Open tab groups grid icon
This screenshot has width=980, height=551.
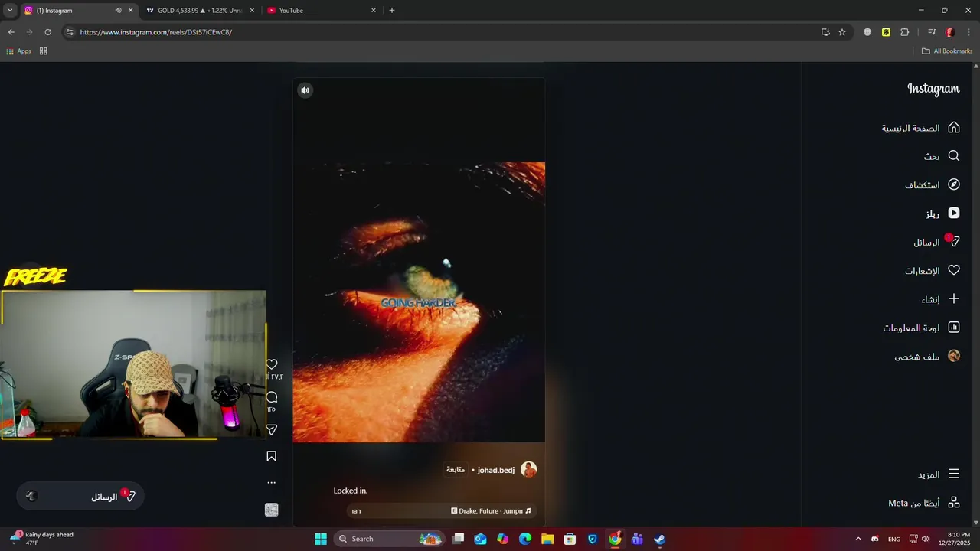point(44,51)
